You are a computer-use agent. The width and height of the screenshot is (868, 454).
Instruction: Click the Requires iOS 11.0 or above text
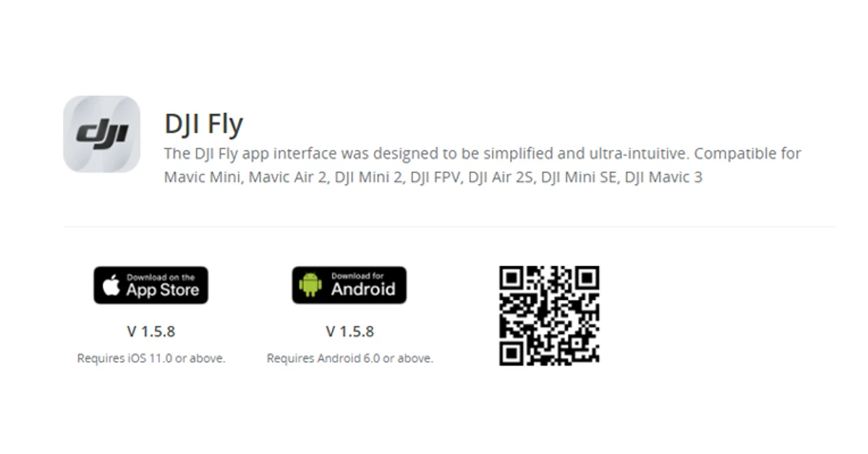151,358
